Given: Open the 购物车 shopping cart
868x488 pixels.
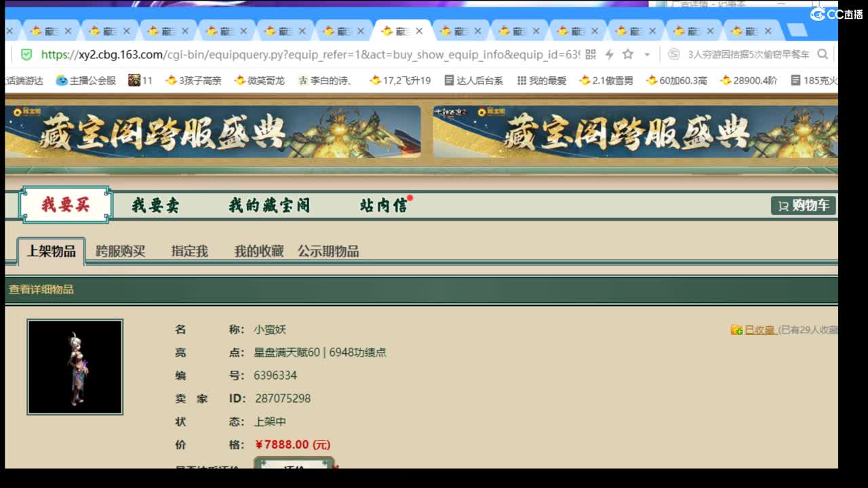Looking at the screenshot, I should pyautogui.click(x=804, y=205).
